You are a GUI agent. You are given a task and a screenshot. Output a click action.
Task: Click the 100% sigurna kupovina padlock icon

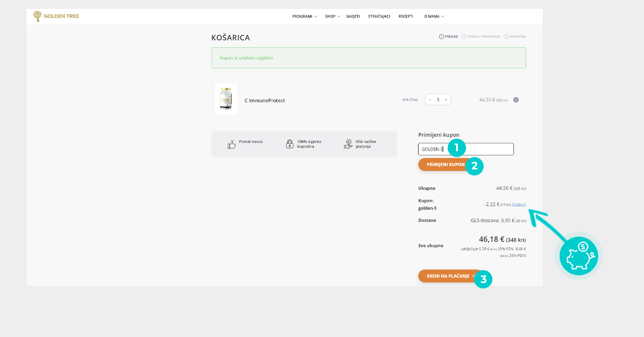(289, 144)
